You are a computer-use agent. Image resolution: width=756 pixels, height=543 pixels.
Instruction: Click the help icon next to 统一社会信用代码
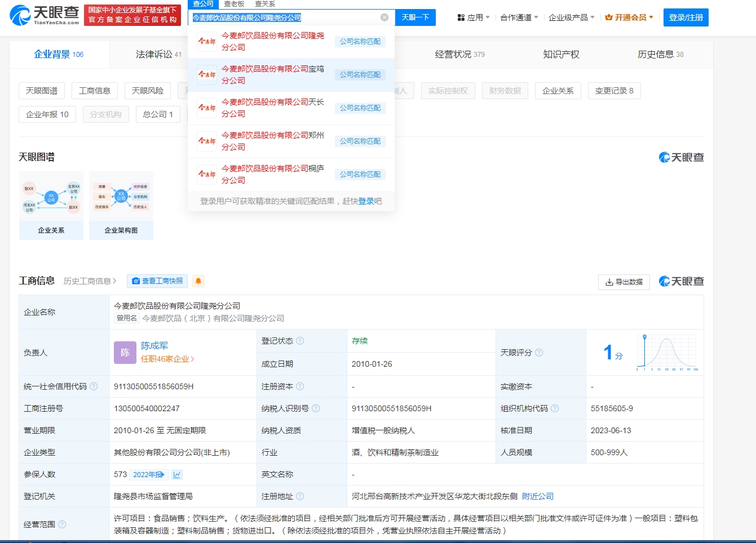94,386
